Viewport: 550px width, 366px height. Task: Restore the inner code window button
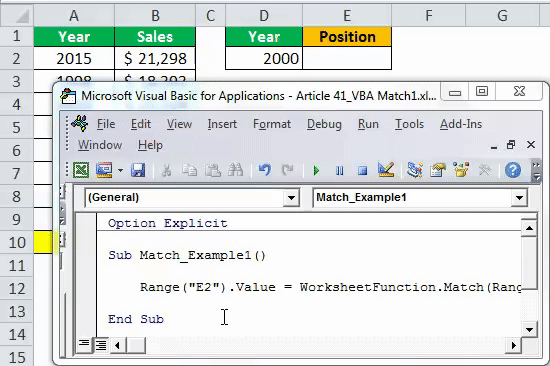511,145
